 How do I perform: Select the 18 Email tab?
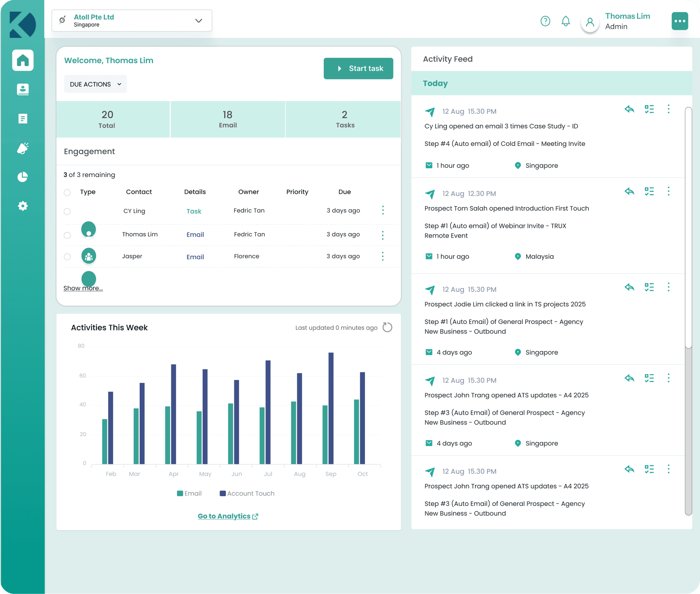(227, 119)
